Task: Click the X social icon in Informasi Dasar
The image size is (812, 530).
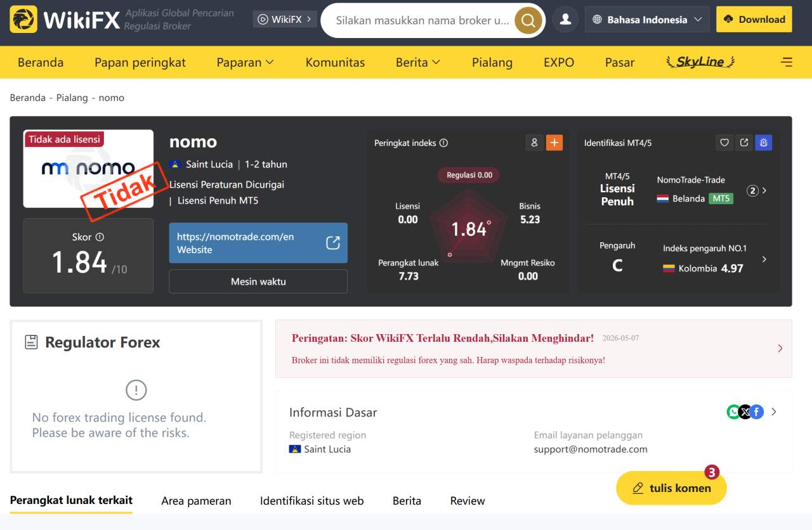Action: (745, 412)
